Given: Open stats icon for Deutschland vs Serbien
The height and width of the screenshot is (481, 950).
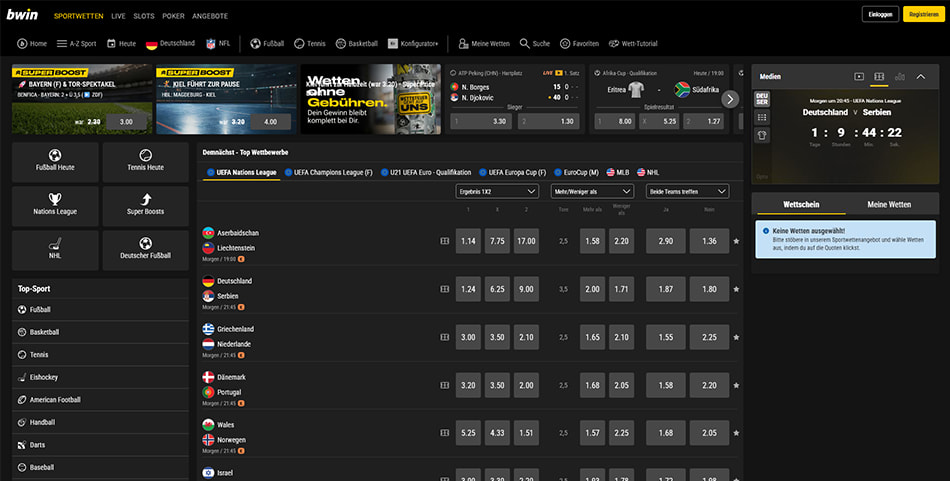Looking at the screenshot, I should tap(445, 290).
